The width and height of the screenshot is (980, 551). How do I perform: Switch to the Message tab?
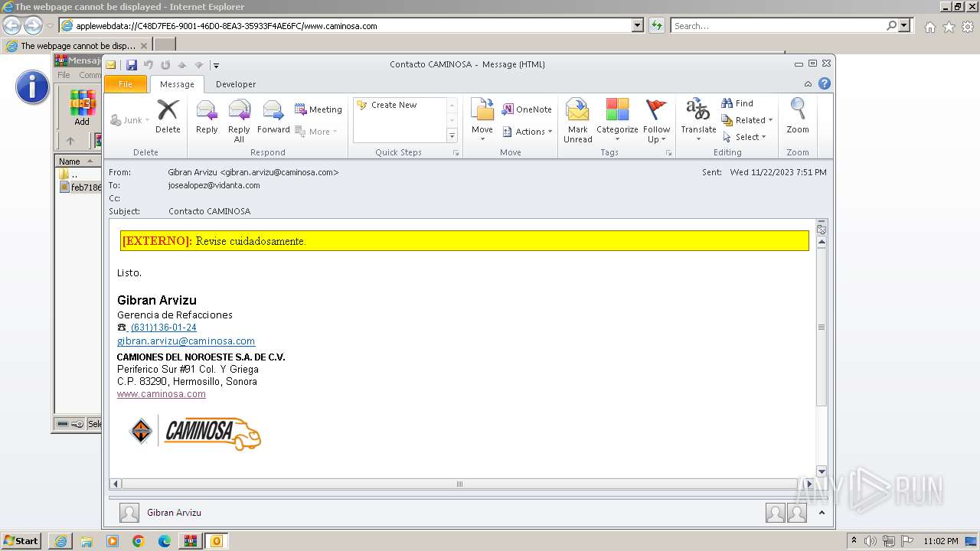pyautogui.click(x=177, y=84)
